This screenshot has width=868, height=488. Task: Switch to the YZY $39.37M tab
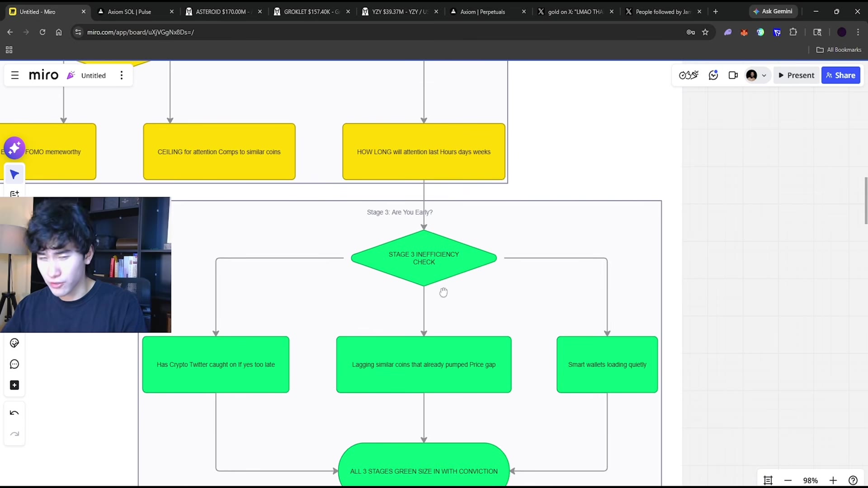(x=400, y=12)
